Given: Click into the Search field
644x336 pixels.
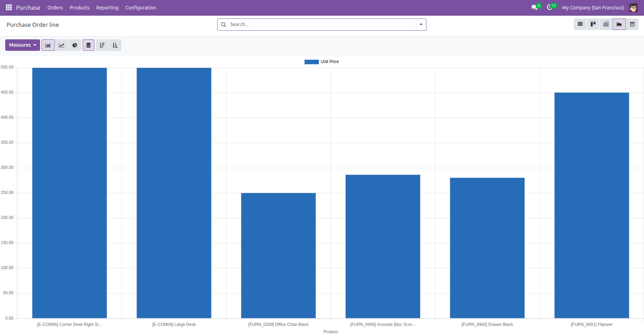Looking at the screenshot, I should (321, 24).
